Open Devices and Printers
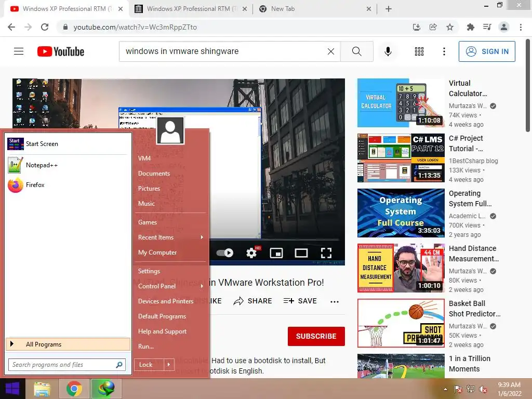The image size is (532, 399). (x=166, y=301)
